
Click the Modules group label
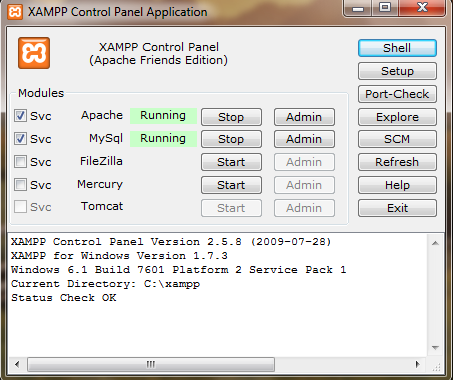pyautogui.click(x=41, y=93)
